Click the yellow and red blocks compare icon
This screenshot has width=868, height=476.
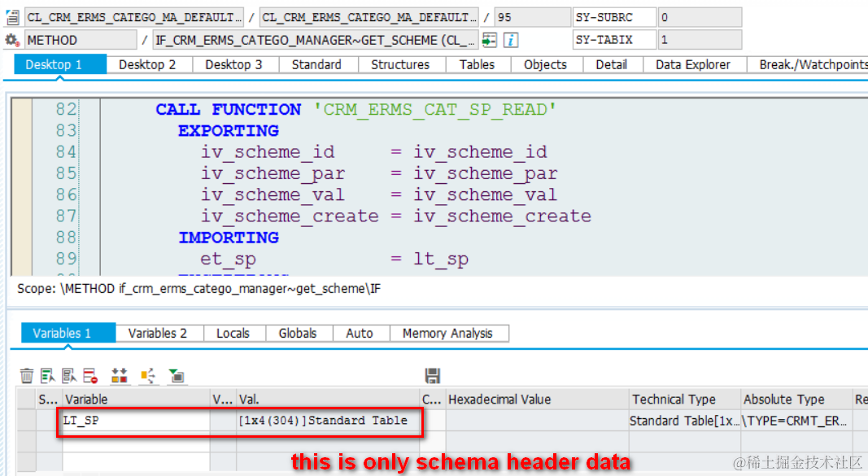tap(119, 376)
